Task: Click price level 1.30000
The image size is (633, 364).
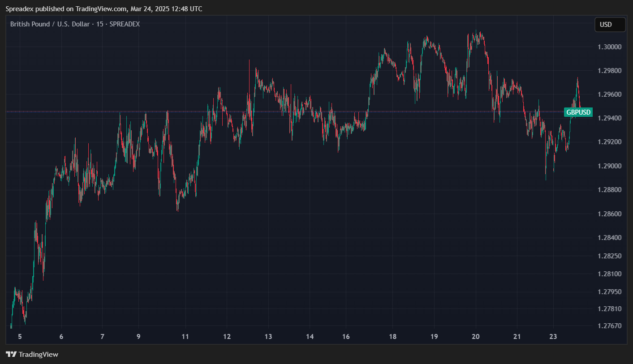Action: (609, 47)
